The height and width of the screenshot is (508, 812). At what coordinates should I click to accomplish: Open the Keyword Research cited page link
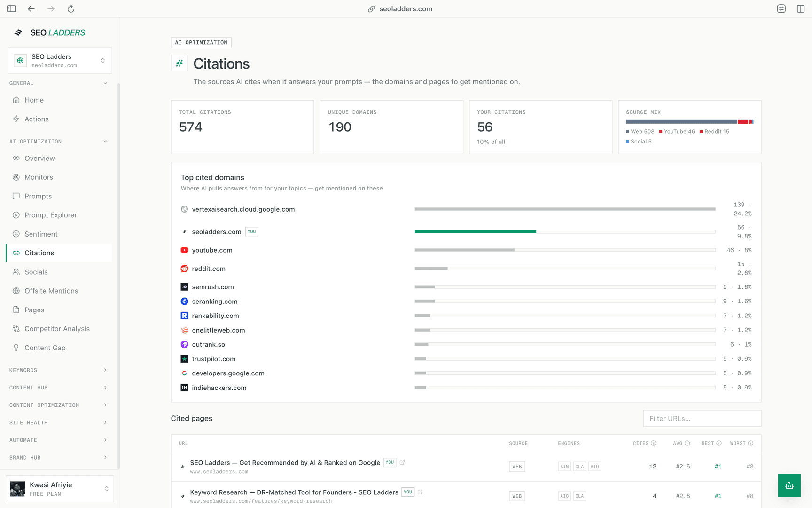coord(294,492)
